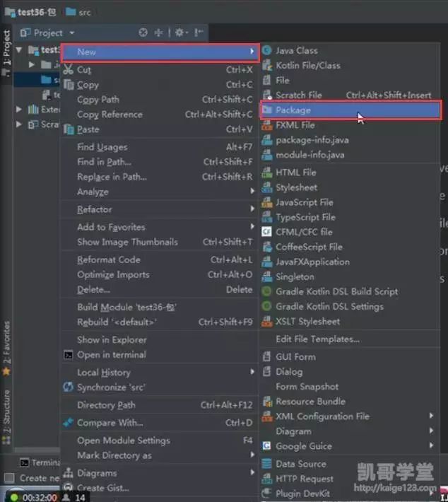Click the GUI Form icon
The width and height of the screenshot is (448, 502).
click(x=266, y=356)
